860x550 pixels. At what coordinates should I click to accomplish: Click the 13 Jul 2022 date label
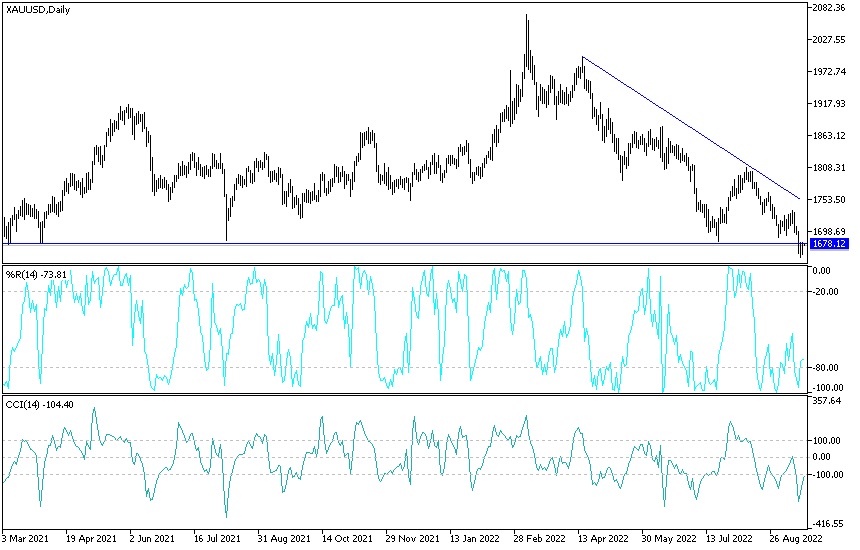(731, 538)
